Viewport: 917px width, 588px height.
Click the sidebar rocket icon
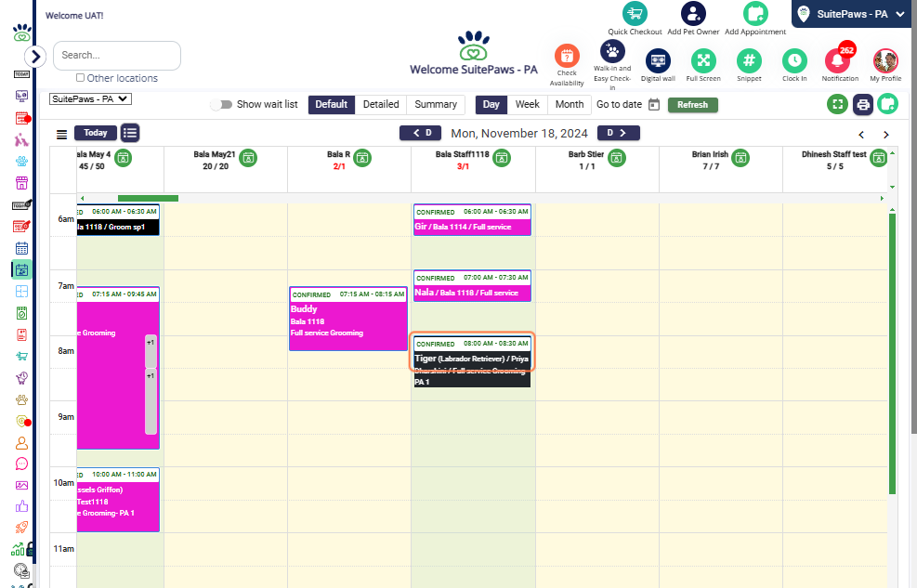click(x=21, y=528)
